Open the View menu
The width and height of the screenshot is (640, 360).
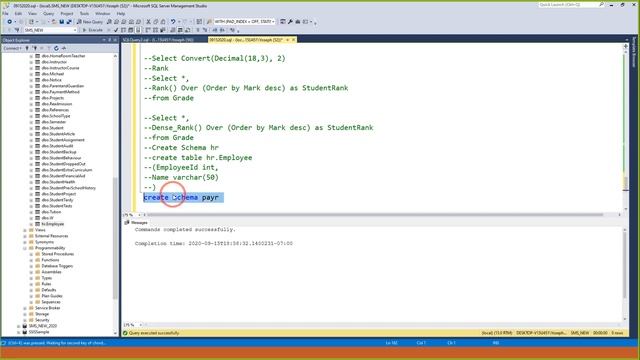(32, 13)
